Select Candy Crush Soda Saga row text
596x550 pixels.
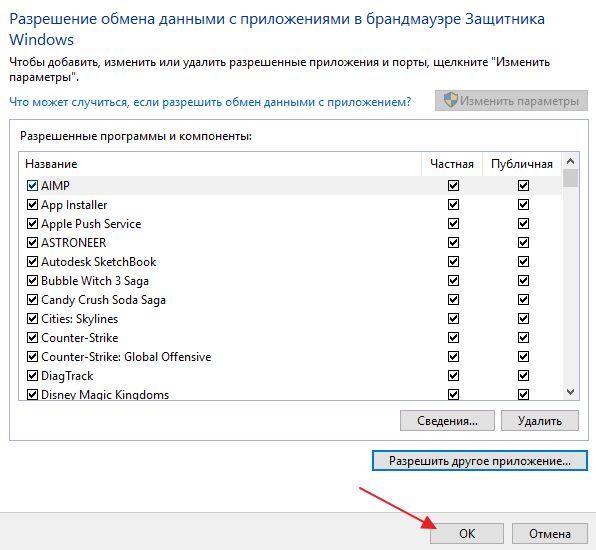click(x=103, y=300)
